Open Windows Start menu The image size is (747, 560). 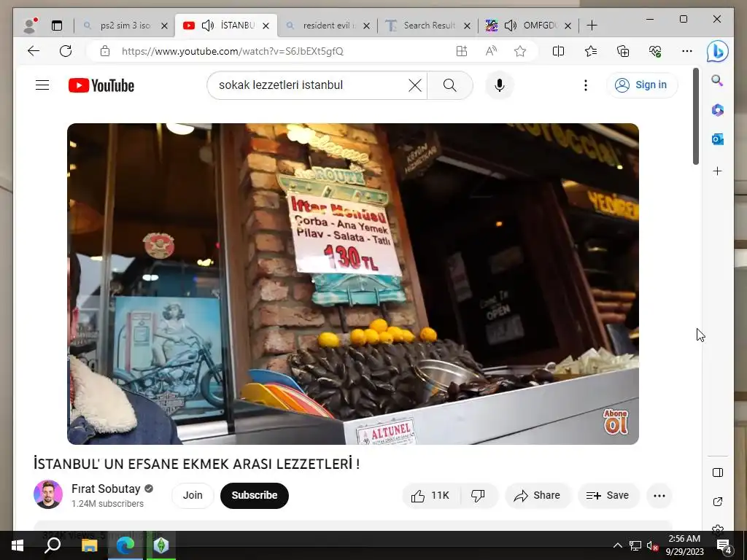pyautogui.click(x=18, y=545)
